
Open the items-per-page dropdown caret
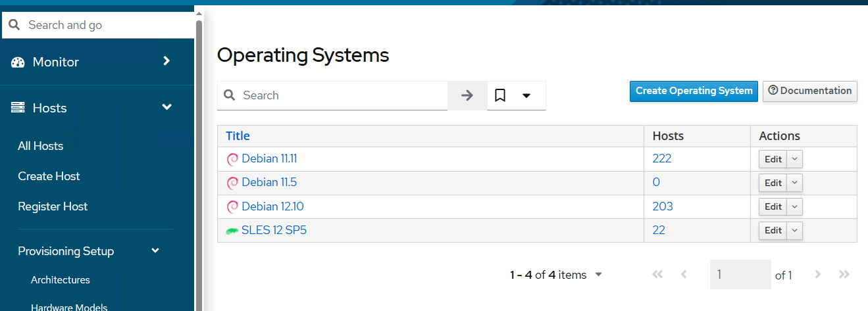[598, 275]
